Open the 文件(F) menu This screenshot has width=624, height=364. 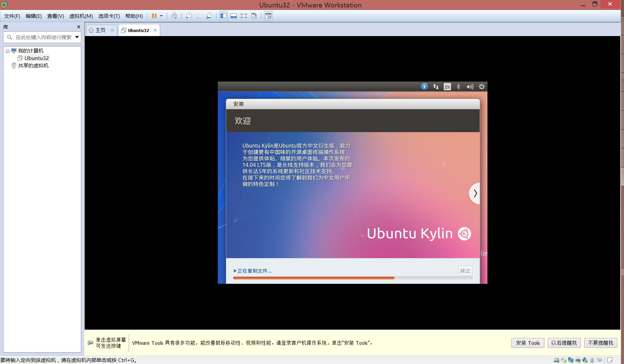(x=12, y=16)
